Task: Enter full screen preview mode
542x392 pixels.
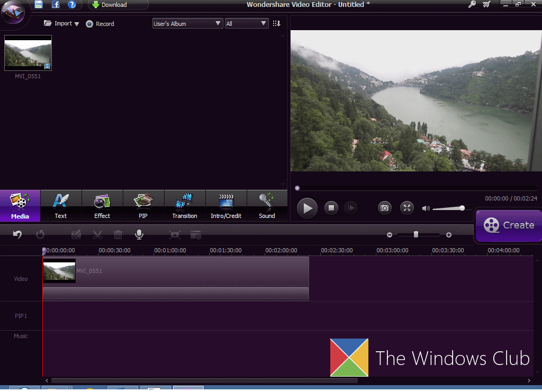Action: tap(406, 208)
